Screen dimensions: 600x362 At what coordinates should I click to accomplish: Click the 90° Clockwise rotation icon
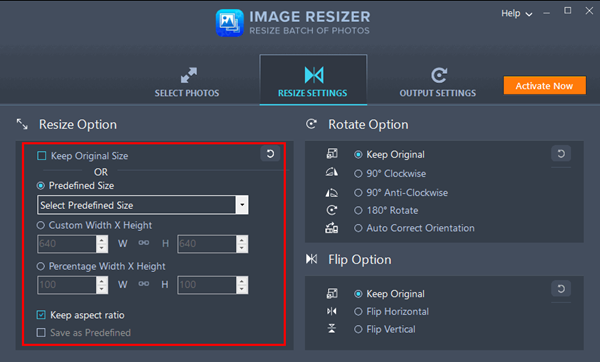(332, 173)
